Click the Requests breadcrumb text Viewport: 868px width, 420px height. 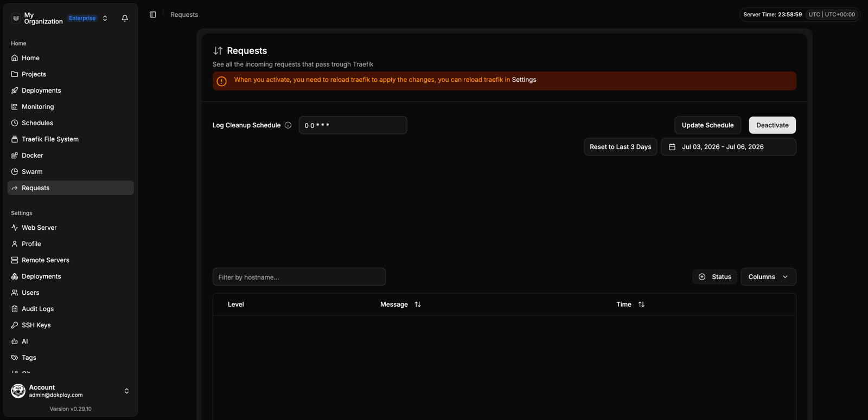point(184,15)
